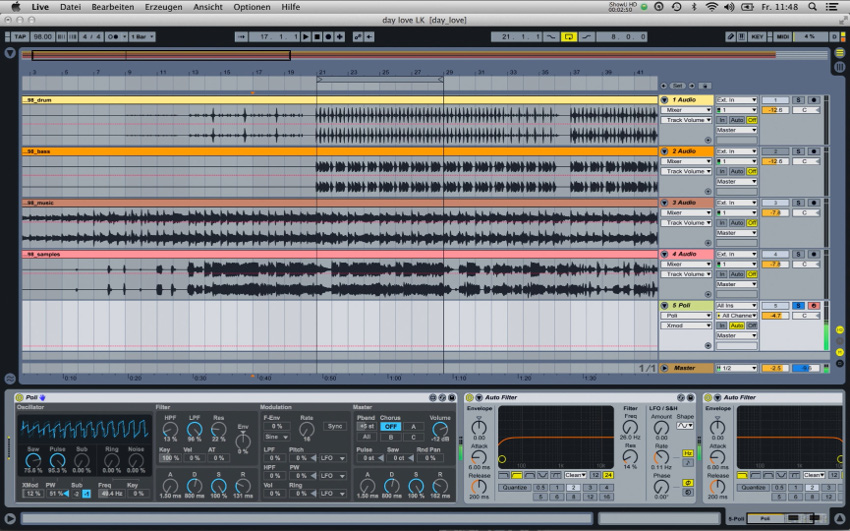Toggle the yellow Loop switch
The width and height of the screenshot is (850, 531).
click(x=569, y=37)
